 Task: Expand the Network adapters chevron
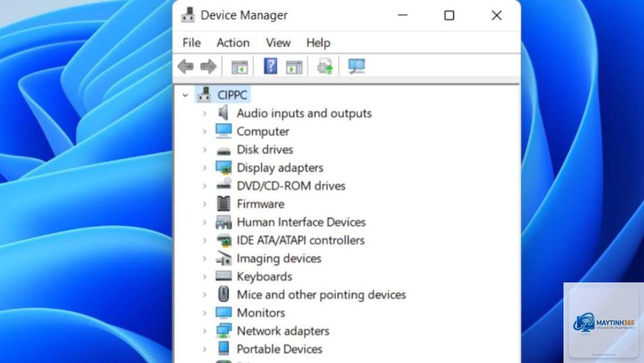click(205, 331)
